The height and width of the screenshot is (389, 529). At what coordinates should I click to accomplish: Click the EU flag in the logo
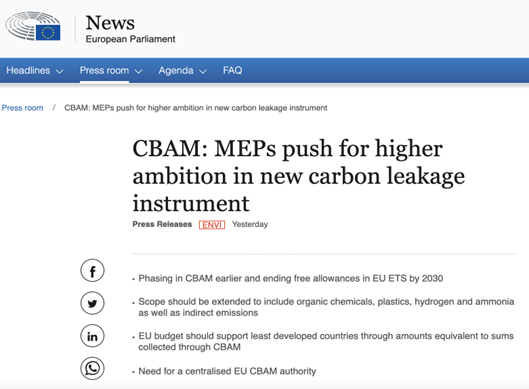coord(48,33)
